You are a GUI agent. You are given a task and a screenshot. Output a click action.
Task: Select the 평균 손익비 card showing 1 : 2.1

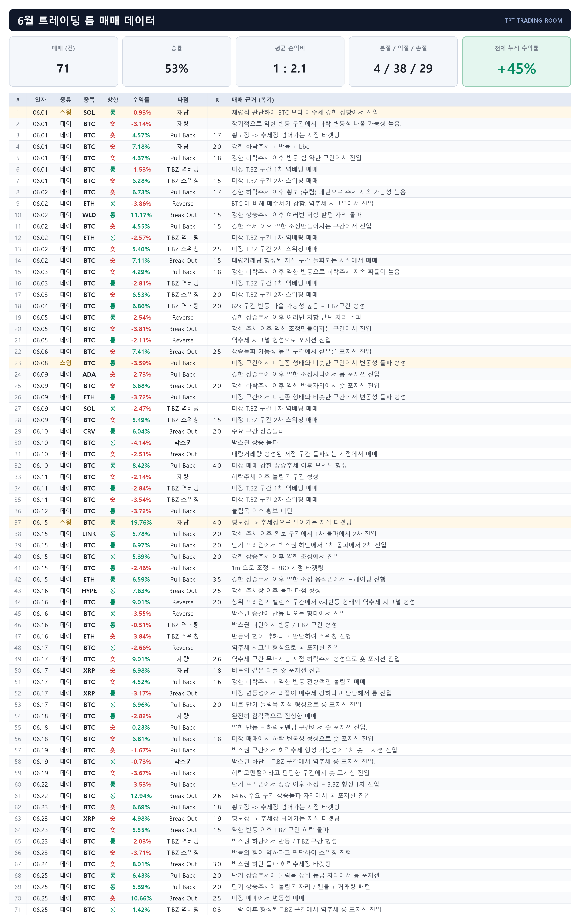coord(290,61)
